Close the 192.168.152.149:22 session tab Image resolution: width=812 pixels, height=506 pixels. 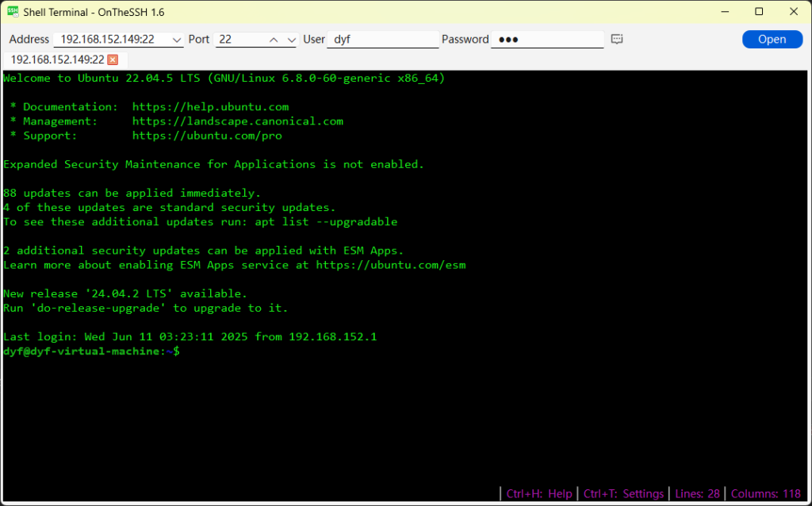113,59
